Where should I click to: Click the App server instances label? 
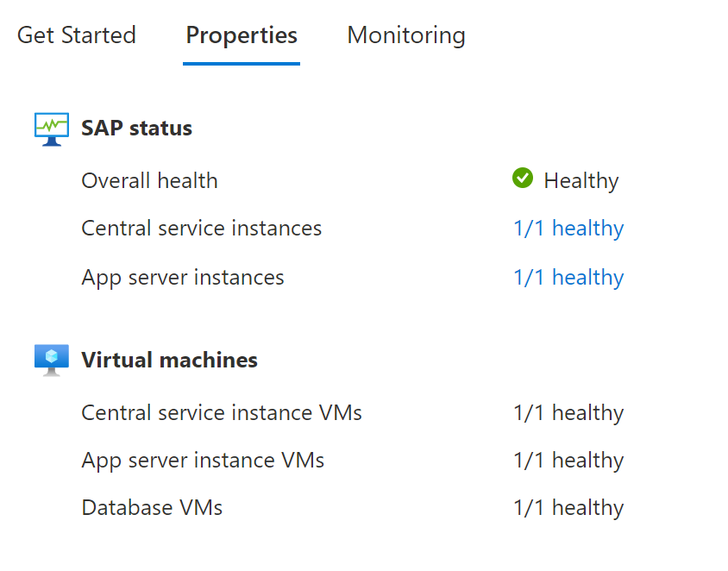coord(182,277)
